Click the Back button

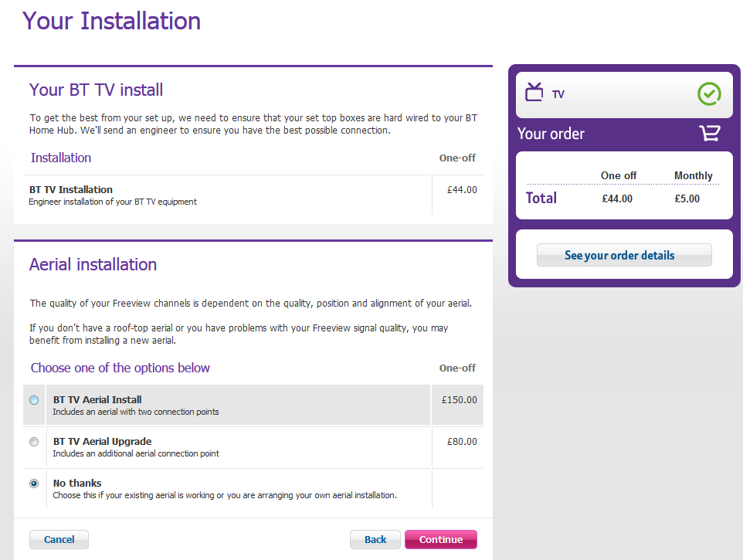tap(375, 539)
